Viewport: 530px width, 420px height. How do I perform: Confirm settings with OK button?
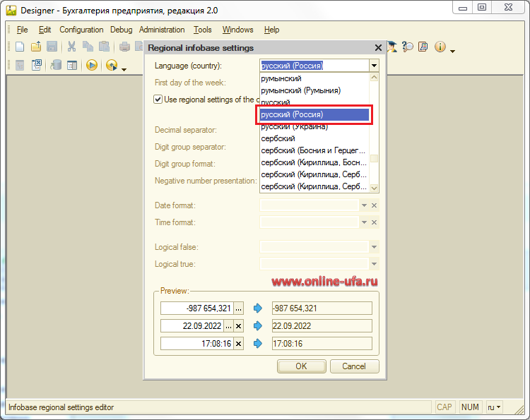pyautogui.click(x=302, y=366)
